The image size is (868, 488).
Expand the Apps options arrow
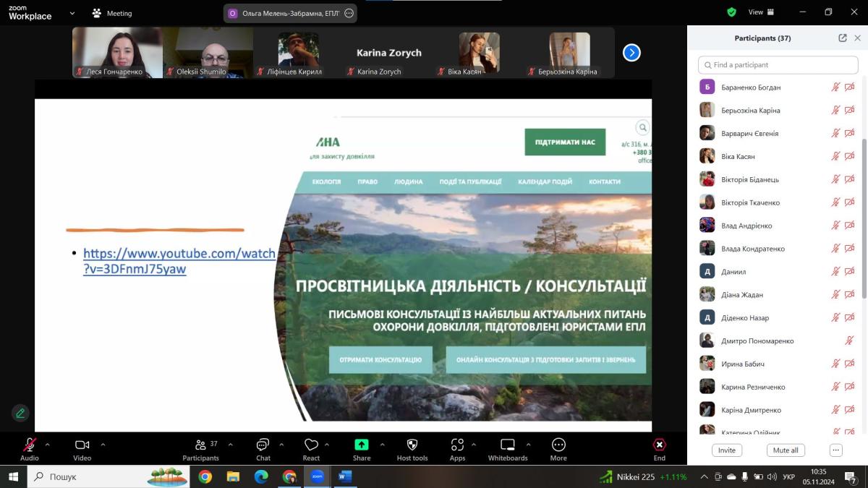(474, 445)
